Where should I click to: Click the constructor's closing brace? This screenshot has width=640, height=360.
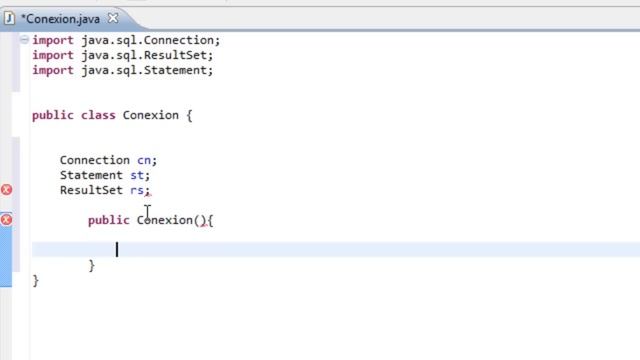(92, 266)
